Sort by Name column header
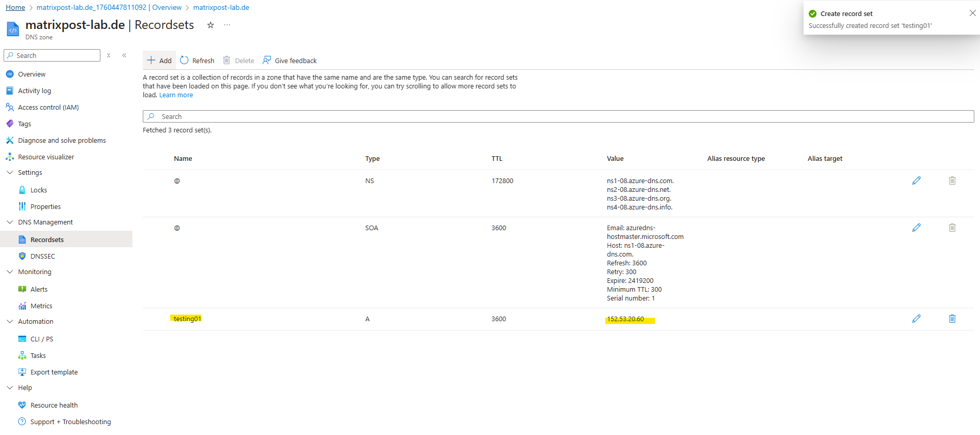The image size is (980, 435). tap(183, 159)
